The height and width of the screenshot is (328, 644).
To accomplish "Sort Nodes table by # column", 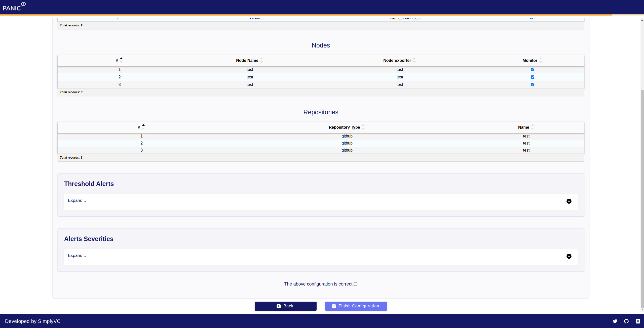I will (117, 60).
